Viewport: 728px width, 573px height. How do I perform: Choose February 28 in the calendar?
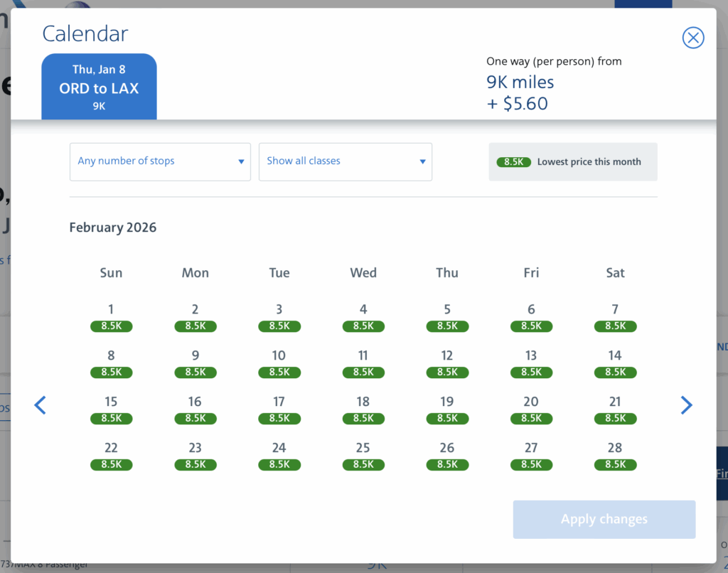point(615,455)
